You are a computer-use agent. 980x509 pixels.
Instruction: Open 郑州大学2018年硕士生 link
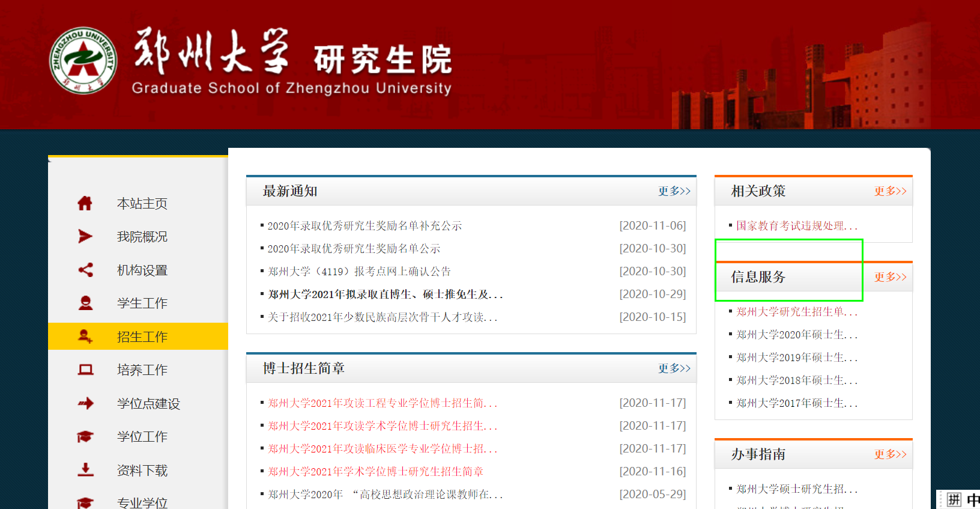click(797, 380)
